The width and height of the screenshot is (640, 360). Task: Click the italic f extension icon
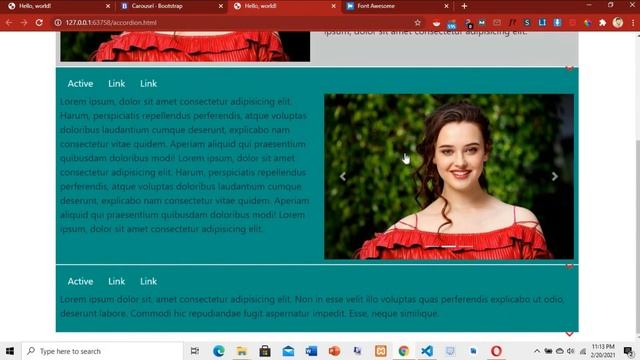512,23
